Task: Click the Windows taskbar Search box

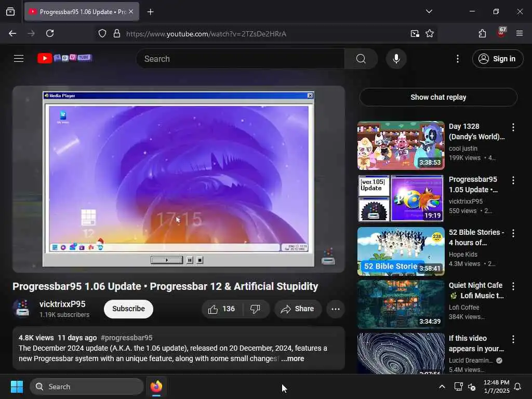Action: tap(87, 387)
